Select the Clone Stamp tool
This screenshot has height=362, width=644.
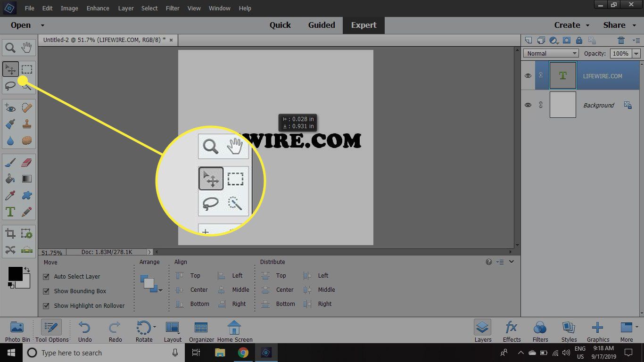27,124
